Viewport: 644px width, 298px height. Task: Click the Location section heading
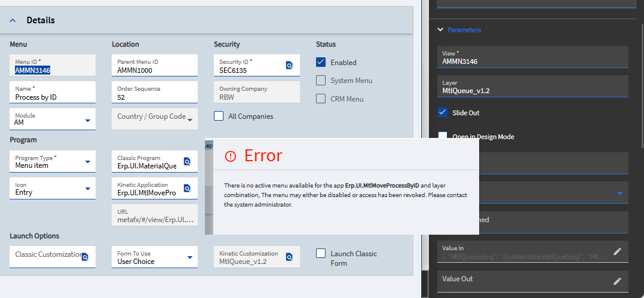point(125,44)
